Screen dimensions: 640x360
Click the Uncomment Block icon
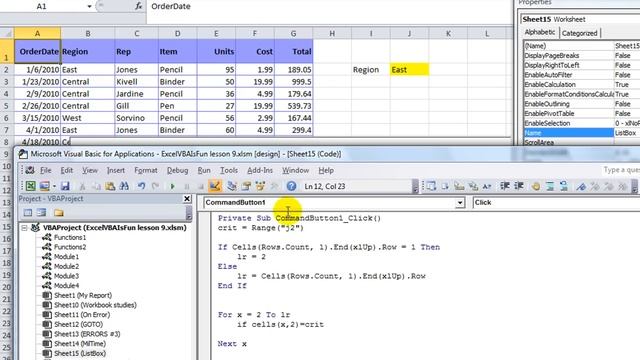564,186
